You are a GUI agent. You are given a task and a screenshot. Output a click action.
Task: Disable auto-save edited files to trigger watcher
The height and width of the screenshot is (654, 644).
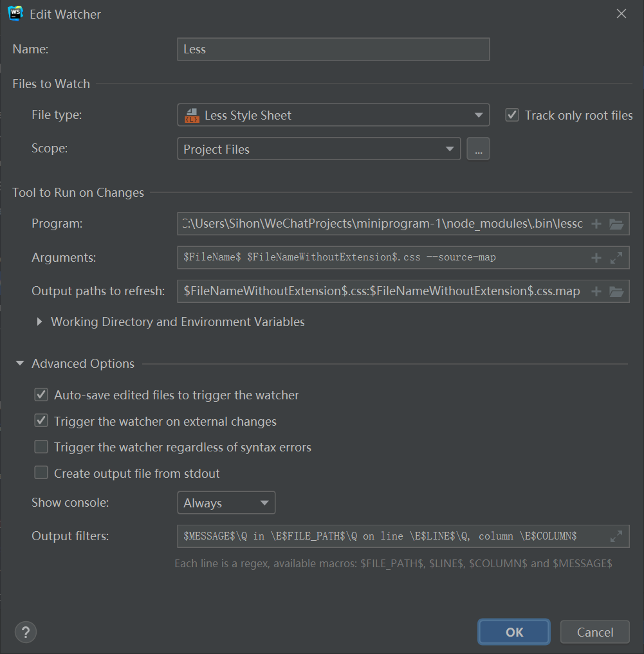[41, 395]
